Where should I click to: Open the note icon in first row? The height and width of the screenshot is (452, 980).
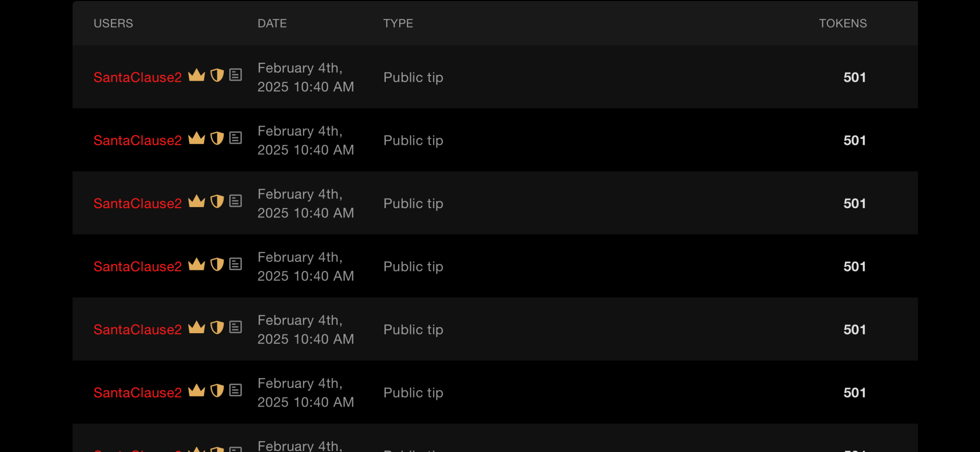point(235,75)
